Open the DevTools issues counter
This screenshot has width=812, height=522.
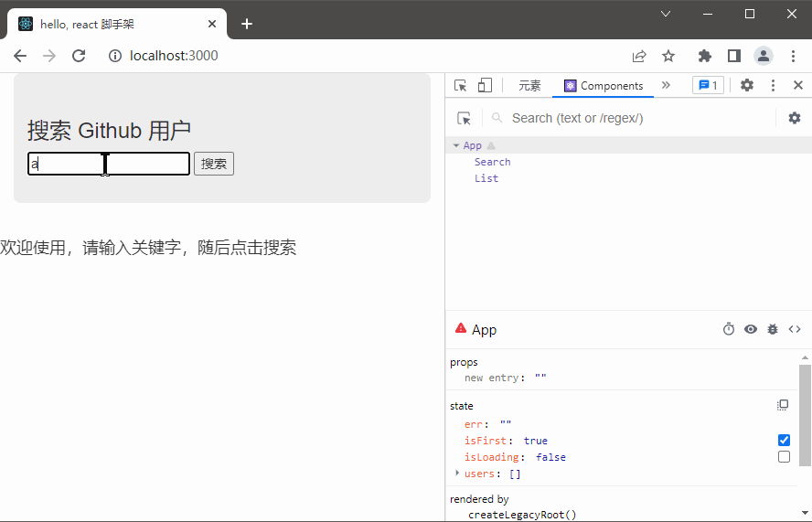pyautogui.click(x=708, y=85)
